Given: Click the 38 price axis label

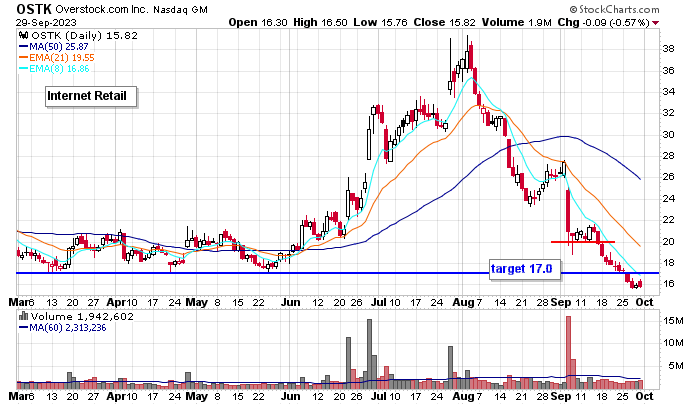Looking at the screenshot, I should (x=668, y=49).
